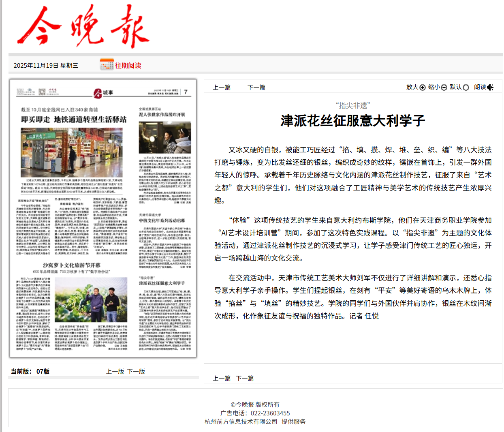Go to 上一篇 at the top of the article
Image resolution: width=504 pixels, height=432 pixels.
coord(222,87)
